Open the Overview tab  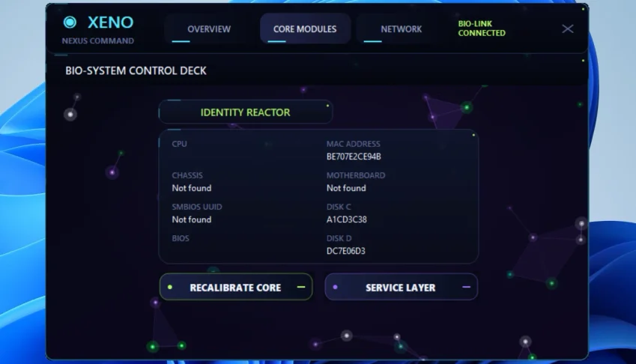point(209,29)
